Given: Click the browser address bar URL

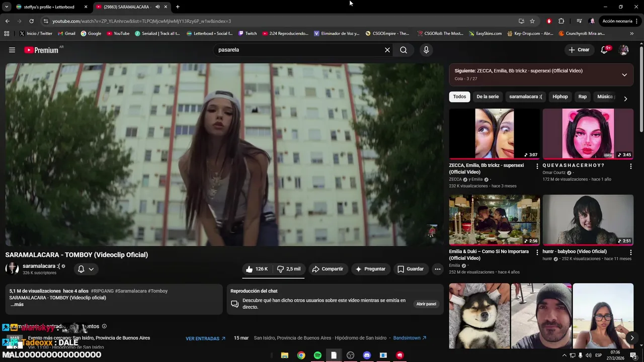Looking at the screenshot, I should tap(141, 21).
